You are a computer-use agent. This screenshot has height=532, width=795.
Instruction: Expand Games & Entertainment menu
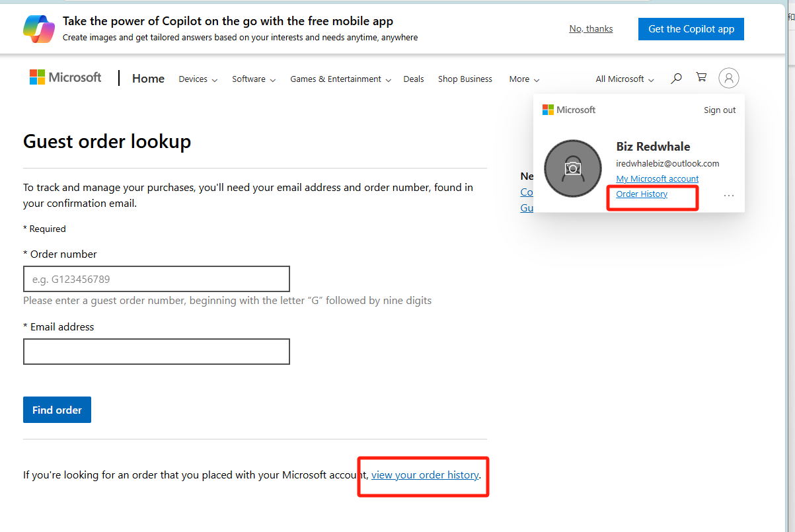(x=340, y=79)
